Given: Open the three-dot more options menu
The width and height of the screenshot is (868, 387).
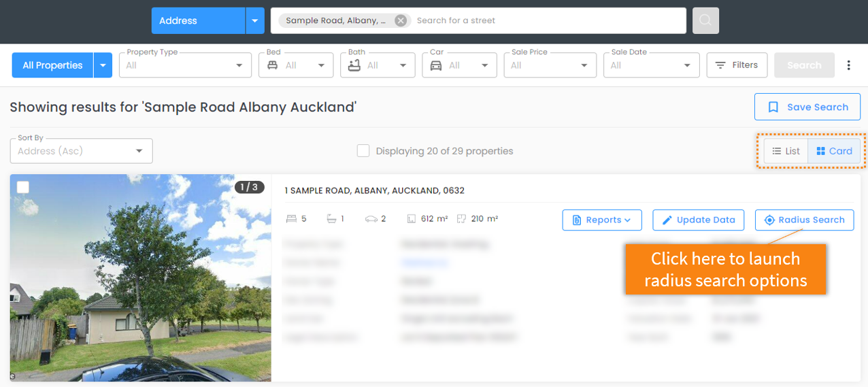Looking at the screenshot, I should 848,65.
